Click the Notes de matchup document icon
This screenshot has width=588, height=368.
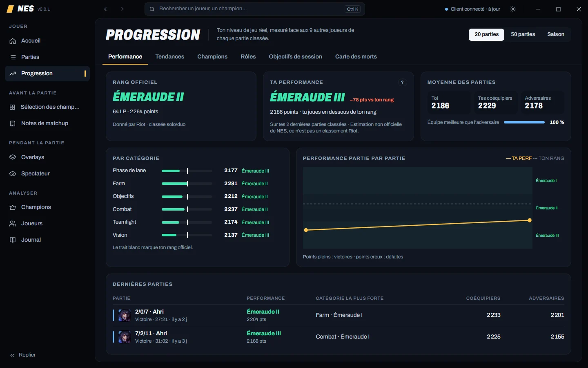(x=13, y=123)
